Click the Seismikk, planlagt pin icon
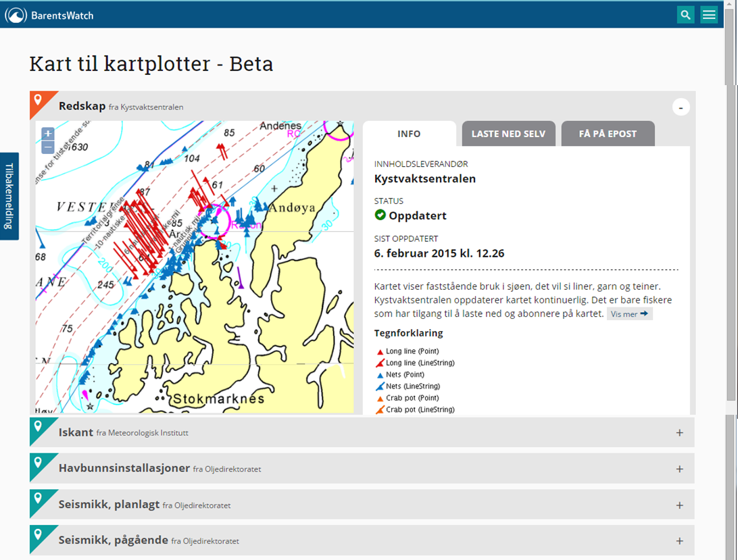The height and width of the screenshot is (560, 738). (39, 498)
